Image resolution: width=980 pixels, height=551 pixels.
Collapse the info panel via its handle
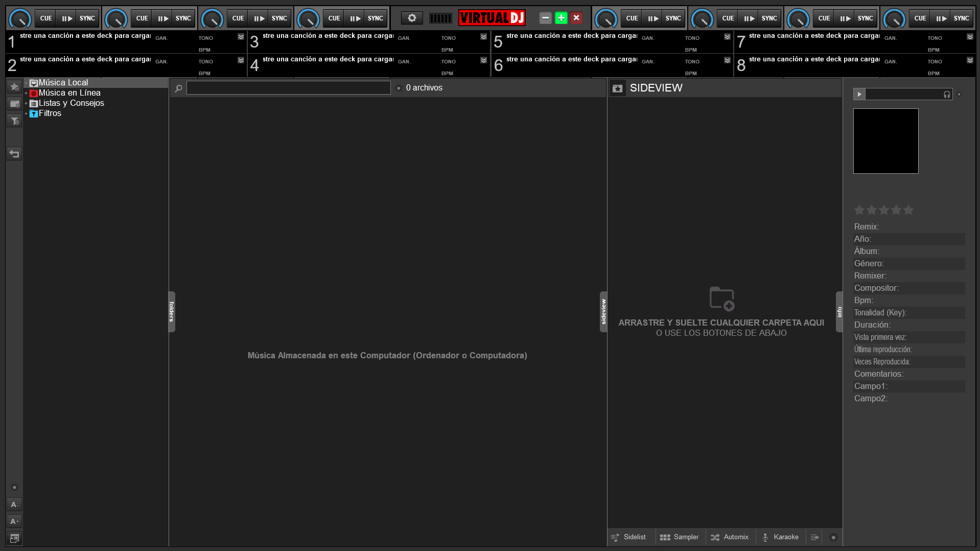(839, 312)
